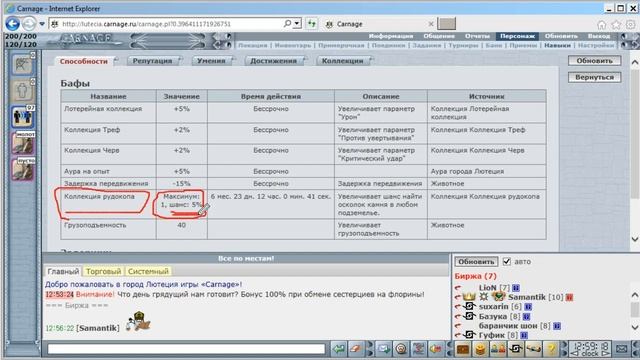This screenshot has width=640, height=360.
Task: Click the left arrow on the clock widget
Action: pyautogui.click(x=574, y=353)
